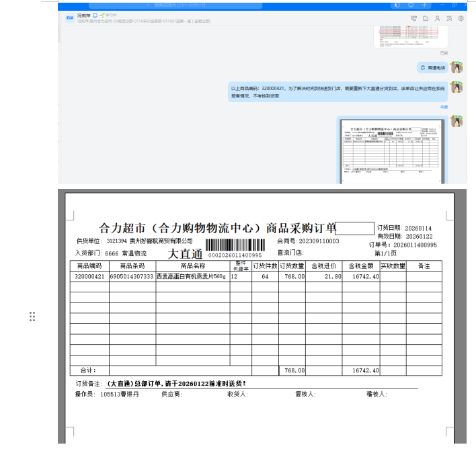Open the chat history icon in the header
Screen dimensions: 476x453
pyautogui.click(x=449, y=19)
